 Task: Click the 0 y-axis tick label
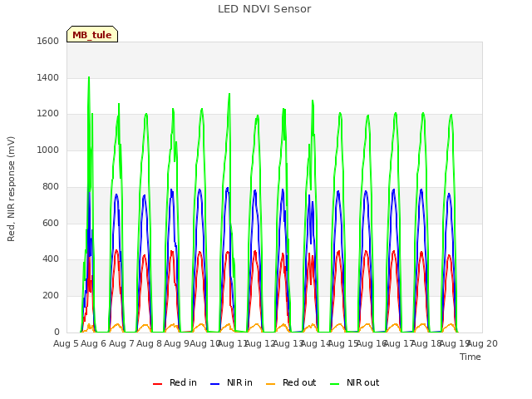coord(57,332)
